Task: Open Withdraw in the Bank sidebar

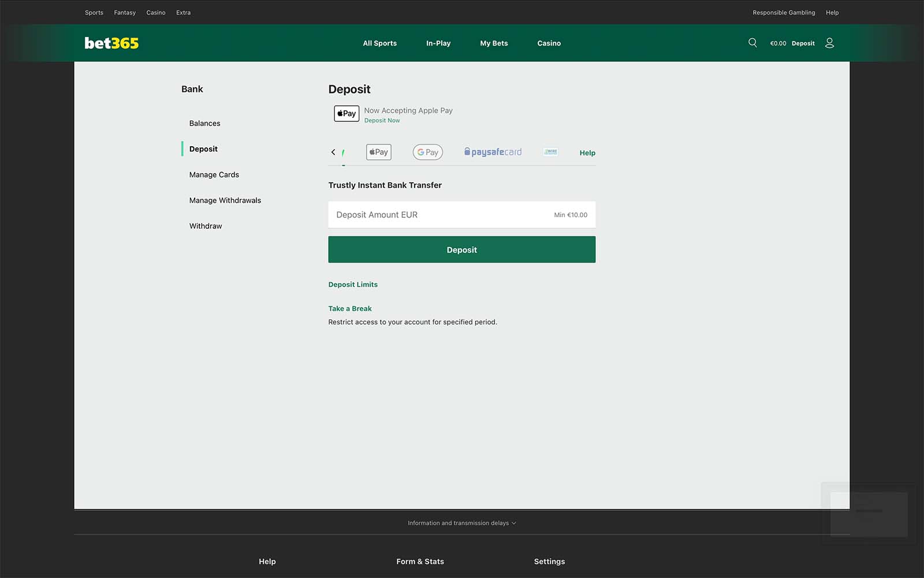Action: tap(206, 226)
